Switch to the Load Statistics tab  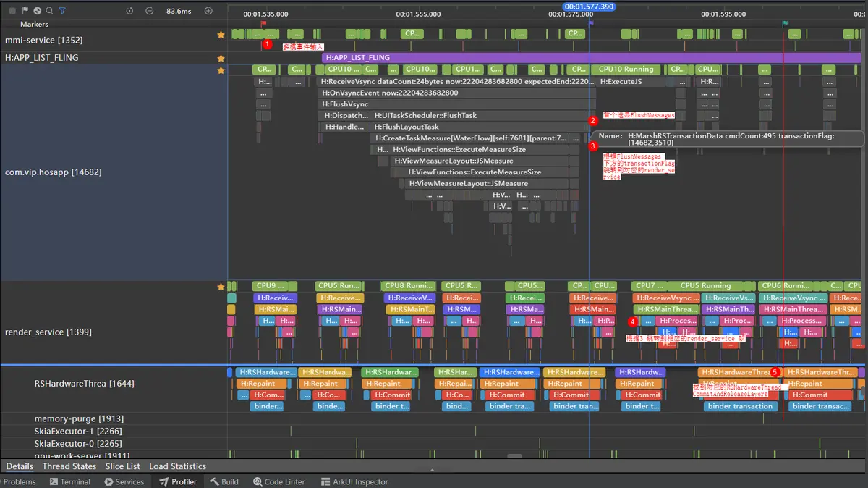(x=178, y=466)
